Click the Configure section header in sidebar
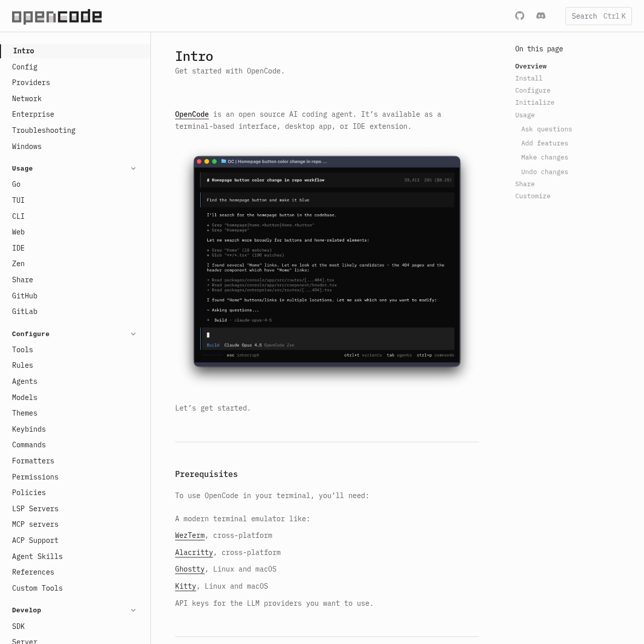 tap(31, 334)
